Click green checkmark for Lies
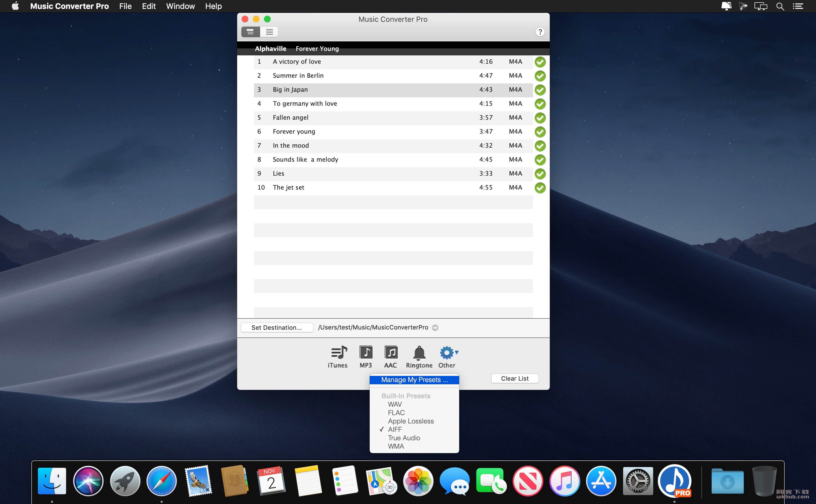This screenshot has width=816, height=504. coord(540,174)
